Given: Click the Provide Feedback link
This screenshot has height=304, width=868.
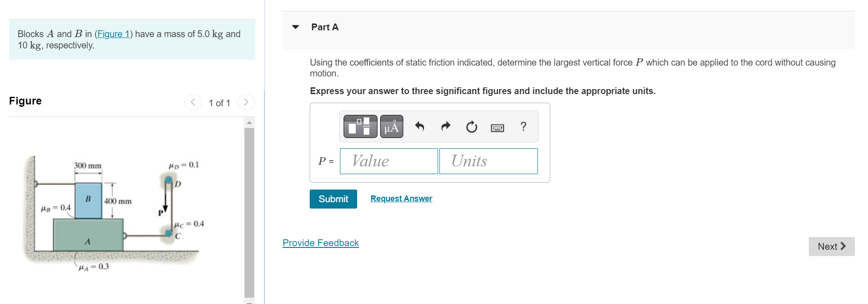Looking at the screenshot, I should (x=321, y=243).
